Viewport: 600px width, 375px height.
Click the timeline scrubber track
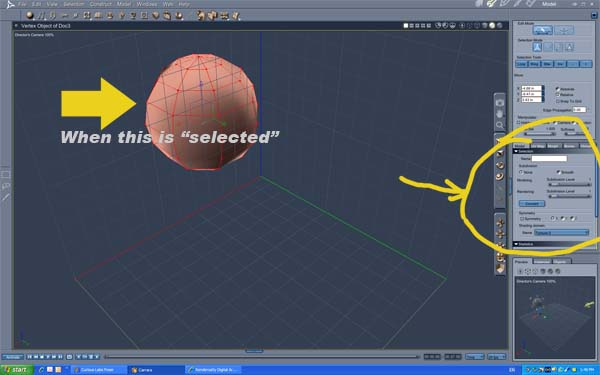pos(262,357)
